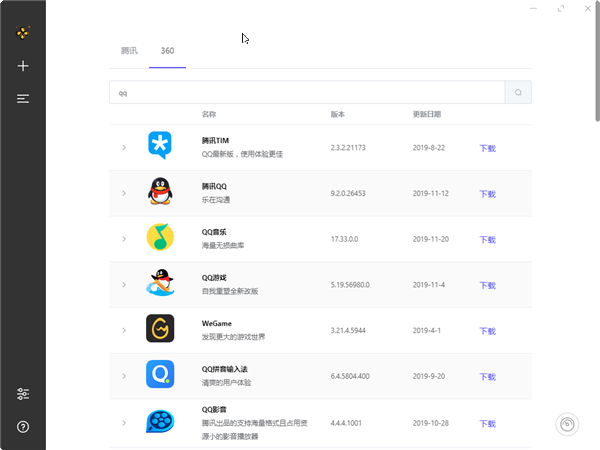Download WeGame via 下载 link
Image resolution: width=600 pixels, height=450 pixels.
488,331
